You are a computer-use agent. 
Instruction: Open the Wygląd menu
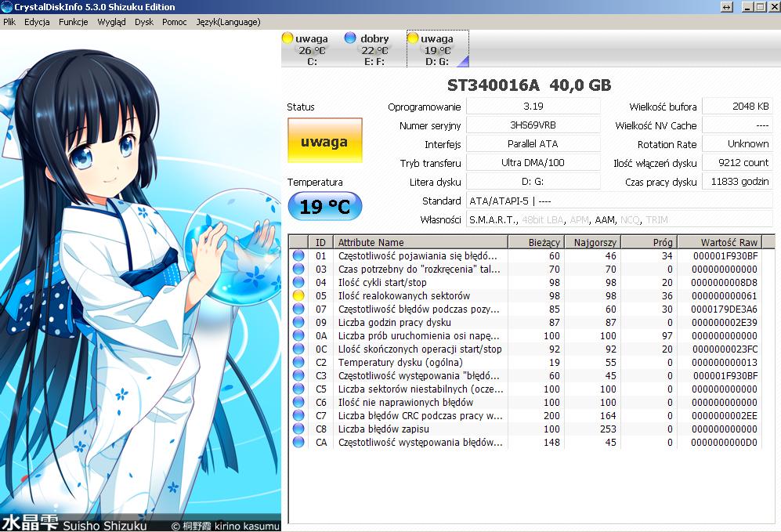click(111, 22)
